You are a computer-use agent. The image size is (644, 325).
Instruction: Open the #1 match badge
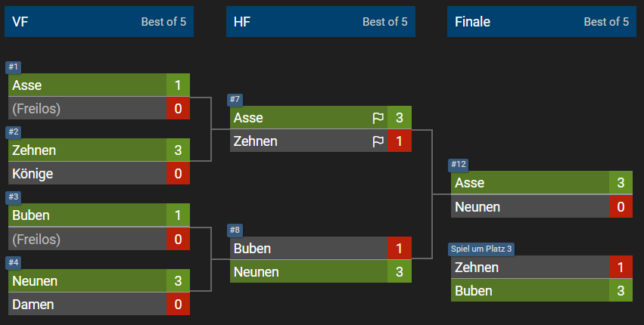tap(13, 67)
